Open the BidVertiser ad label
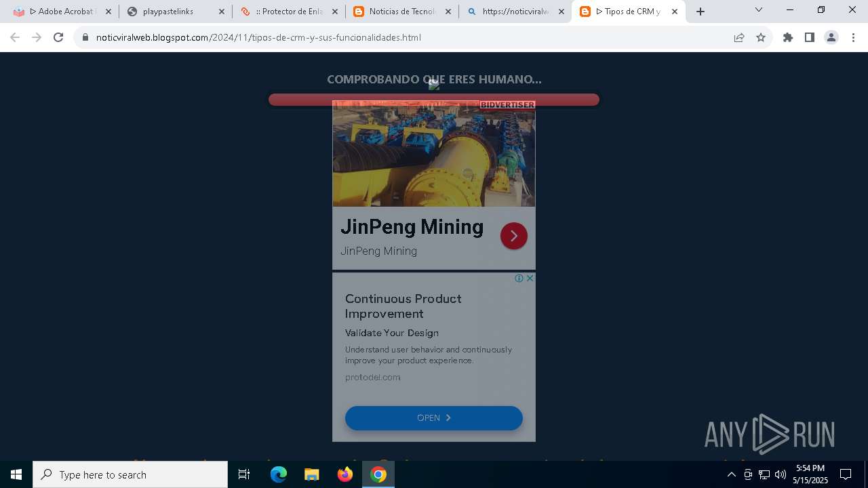 click(507, 104)
